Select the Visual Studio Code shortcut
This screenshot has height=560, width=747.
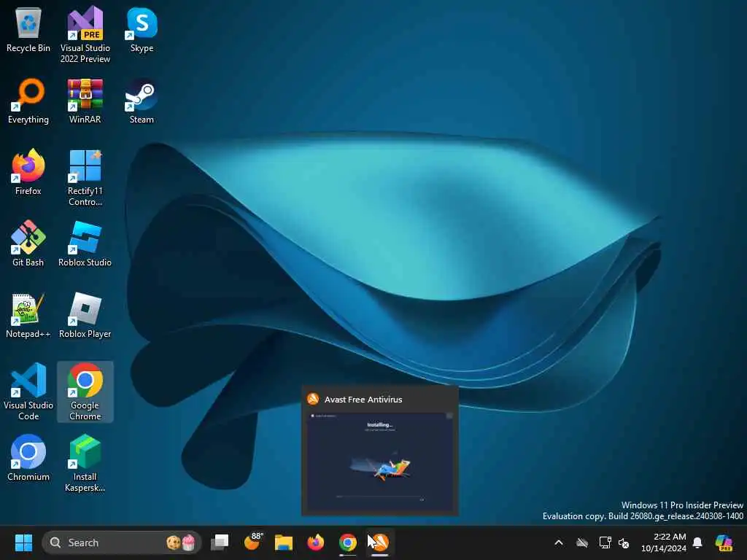point(28,392)
